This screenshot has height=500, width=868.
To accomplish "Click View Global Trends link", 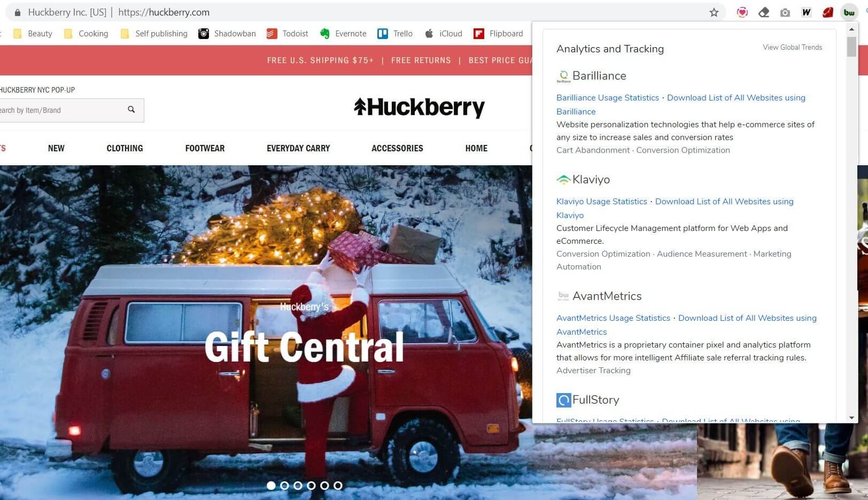I will point(792,47).
